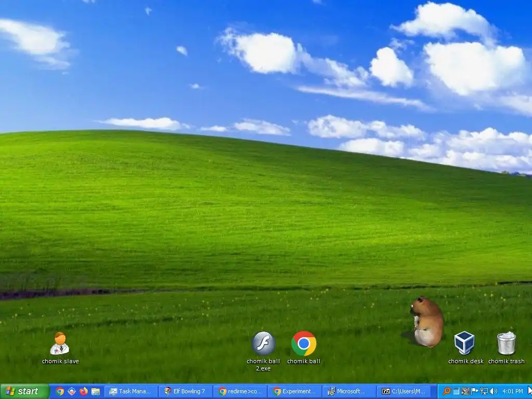532x399 pixels.
Task: Open the volume speaker tray icon
Action: coord(494,391)
